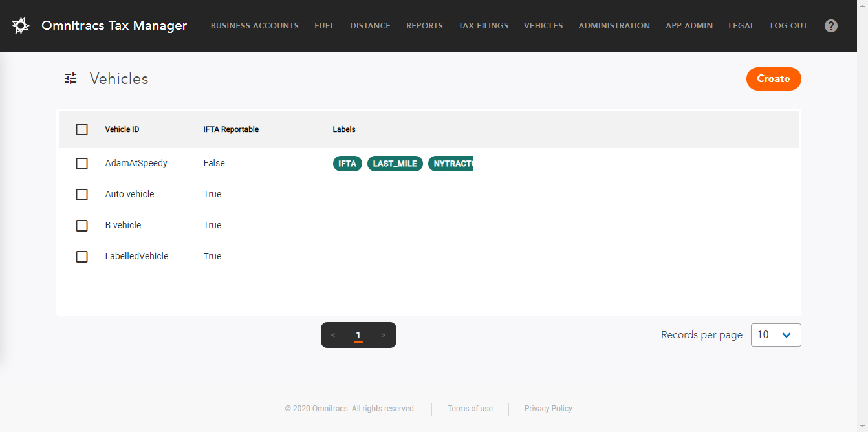The image size is (868, 432).
Task: Open the B vehicle entry
Action: click(x=123, y=226)
